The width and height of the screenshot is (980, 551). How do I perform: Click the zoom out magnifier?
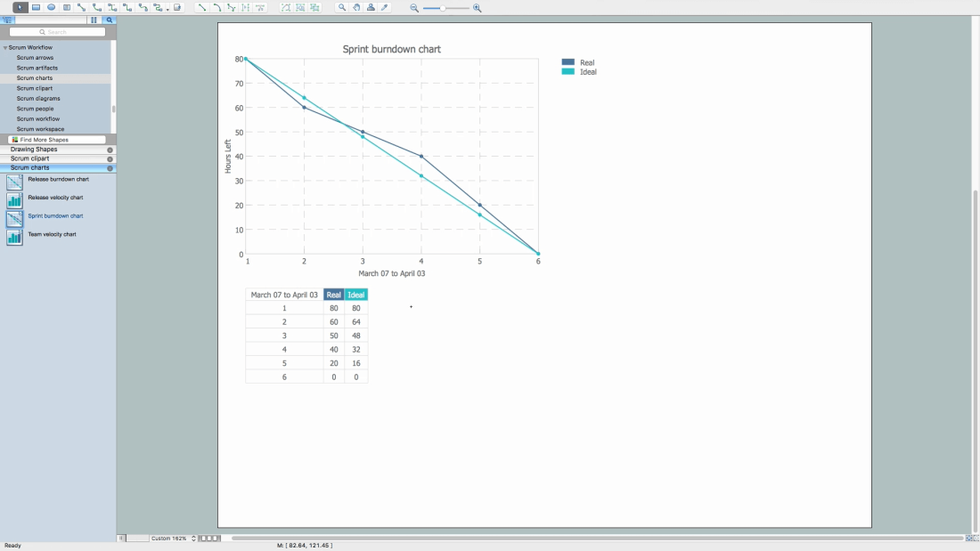(414, 8)
